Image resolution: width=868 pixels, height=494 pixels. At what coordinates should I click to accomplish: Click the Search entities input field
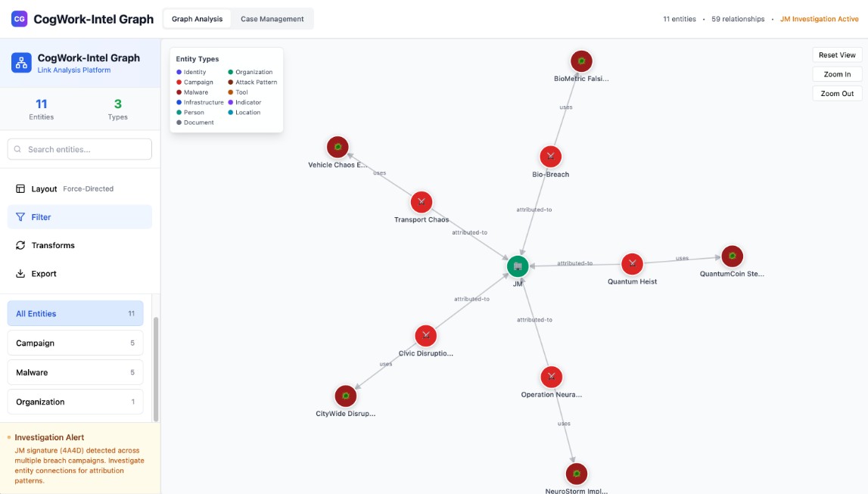pos(79,149)
